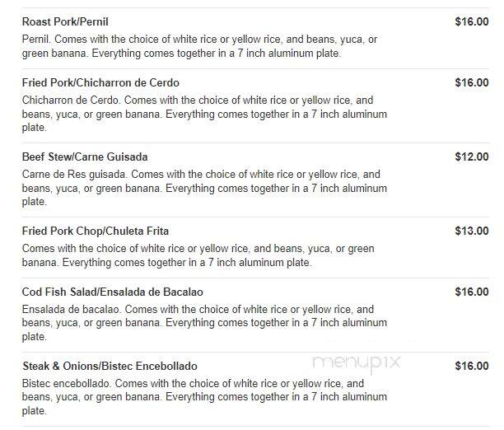Select Beef Stew/Carne Guisada title
The width and height of the screenshot is (504, 430).
(85, 157)
